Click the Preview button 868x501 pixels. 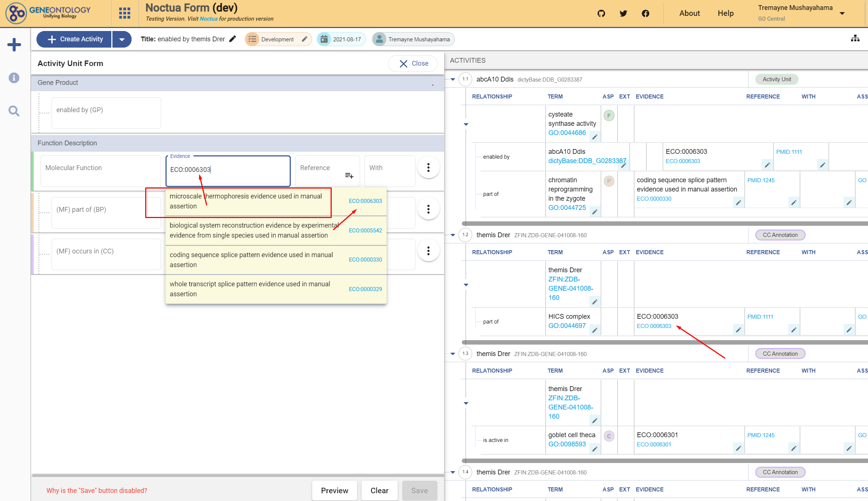tap(334, 491)
